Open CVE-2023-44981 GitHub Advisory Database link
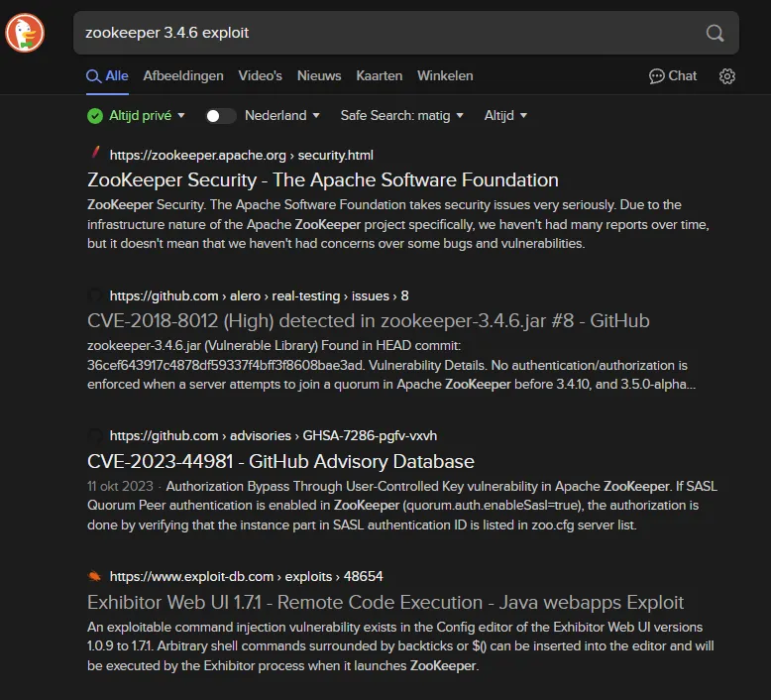Viewport: 771px width, 700px height. 280,461
